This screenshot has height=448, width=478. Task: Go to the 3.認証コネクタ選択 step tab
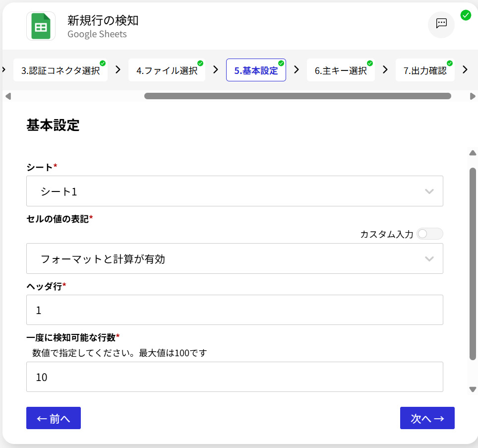tap(60, 70)
